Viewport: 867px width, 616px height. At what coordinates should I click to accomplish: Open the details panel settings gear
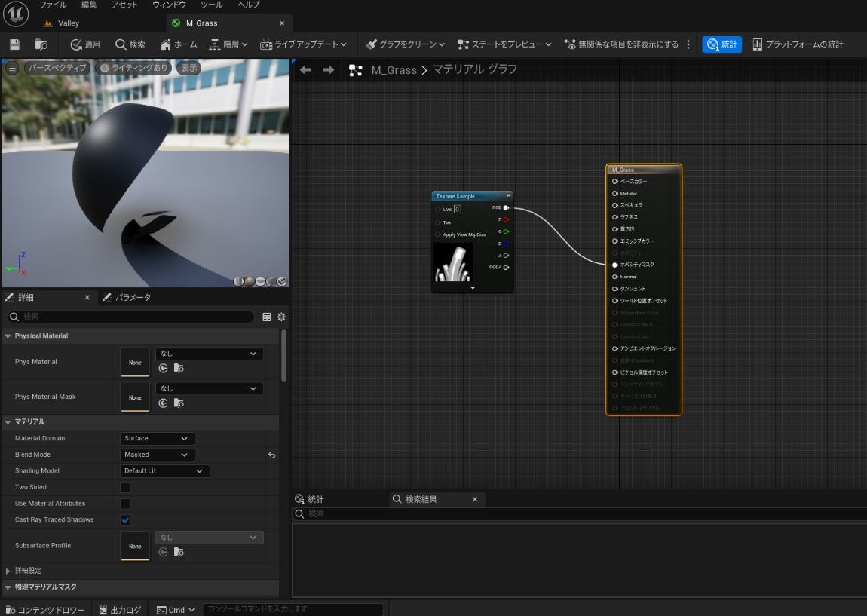281,317
